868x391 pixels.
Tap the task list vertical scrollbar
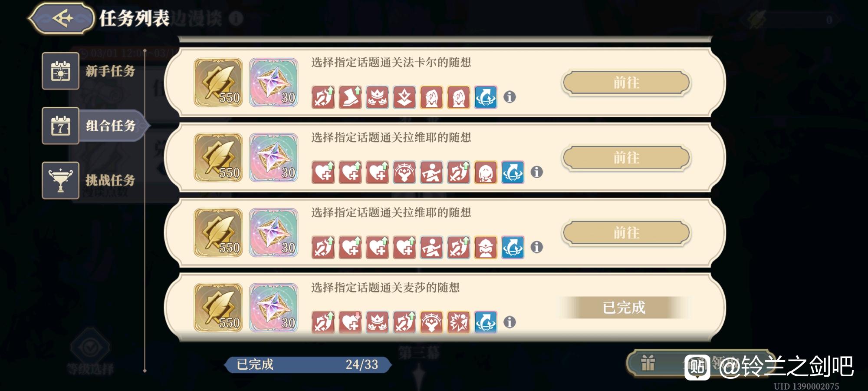click(145, 211)
